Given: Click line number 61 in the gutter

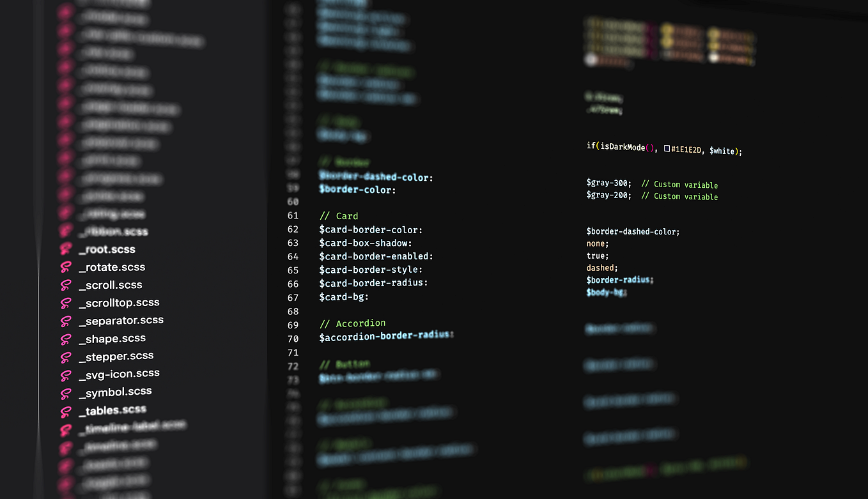Looking at the screenshot, I should point(293,215).
